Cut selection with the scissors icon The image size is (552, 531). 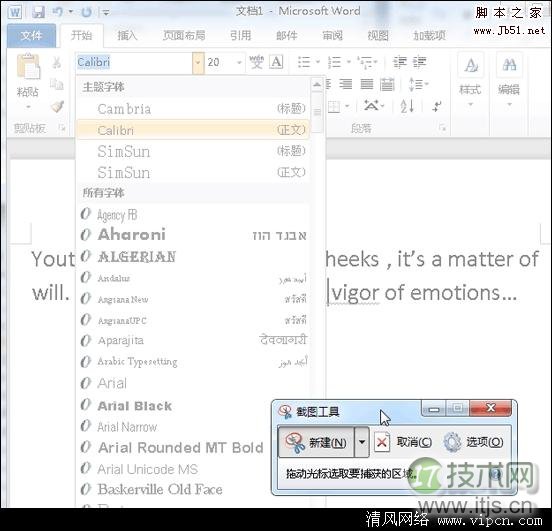click(x=56, y=62)
